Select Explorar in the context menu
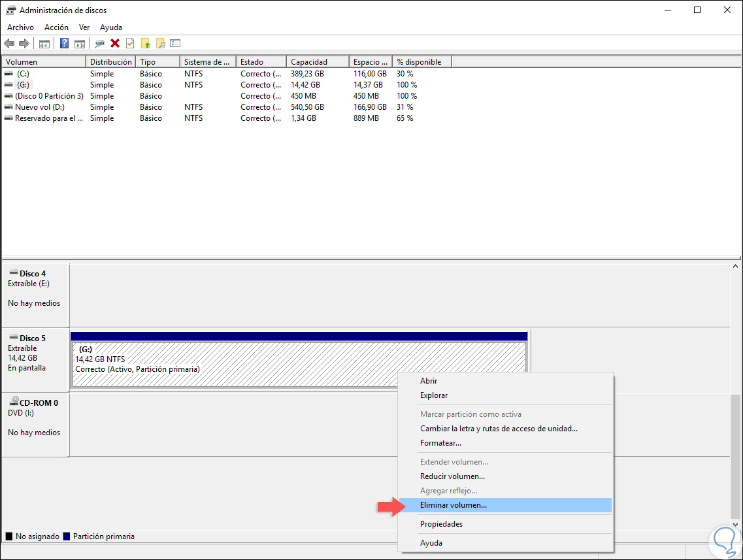The height and width of the screenshot is (560, 743). (505, 395)
